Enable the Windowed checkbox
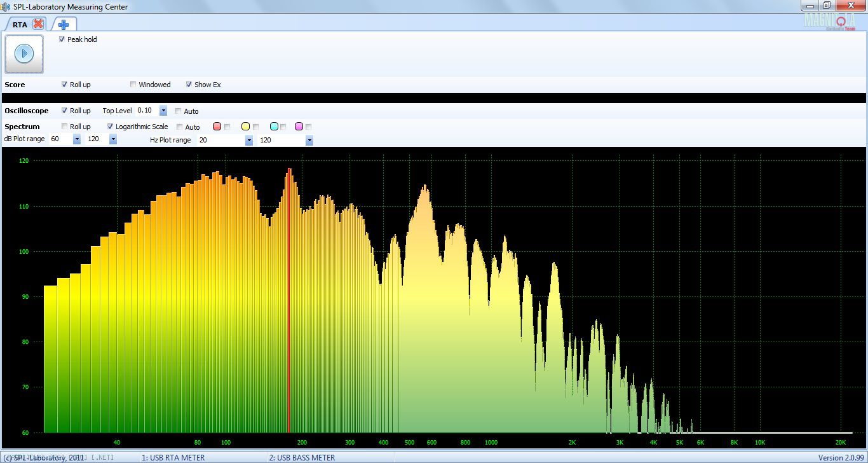Image resolution: width=868 pixels, height=463 pixels. point(133,85)
